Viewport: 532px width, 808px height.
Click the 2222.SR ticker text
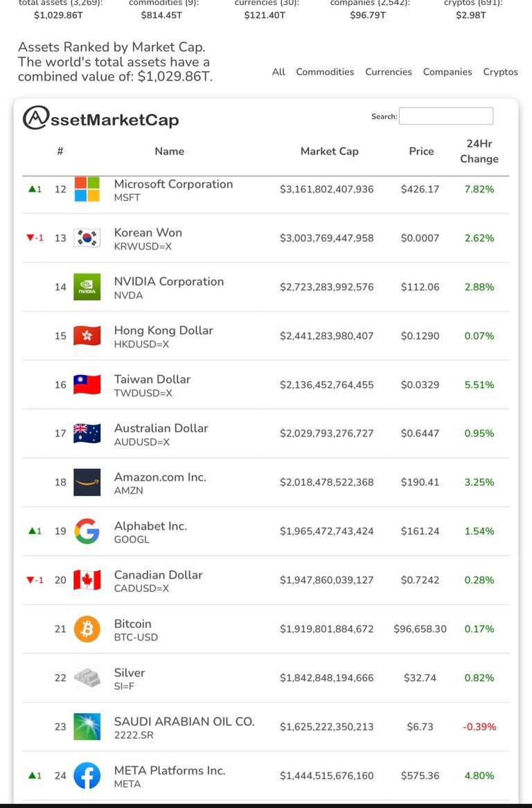click(x=134, y=735)
